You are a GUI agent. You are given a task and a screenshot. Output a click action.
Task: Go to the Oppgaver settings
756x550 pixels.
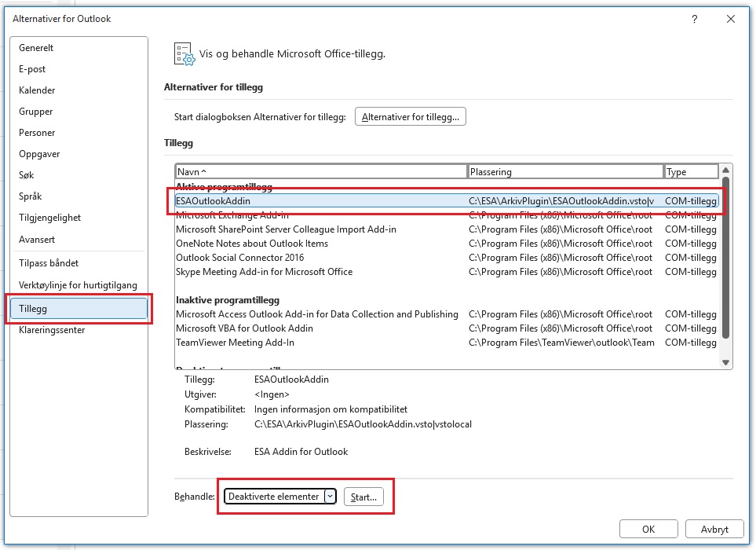point(79,154)
